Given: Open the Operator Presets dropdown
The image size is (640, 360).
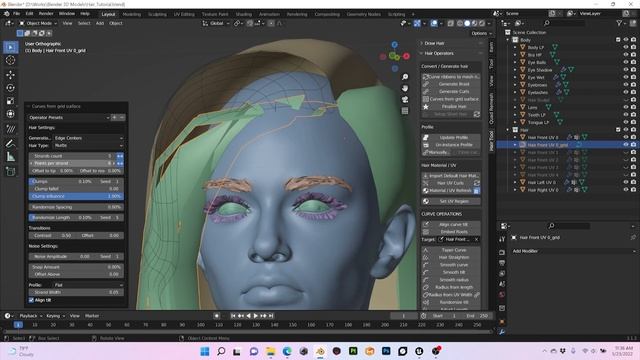Looking at the screenshot, I should [69, 118].
